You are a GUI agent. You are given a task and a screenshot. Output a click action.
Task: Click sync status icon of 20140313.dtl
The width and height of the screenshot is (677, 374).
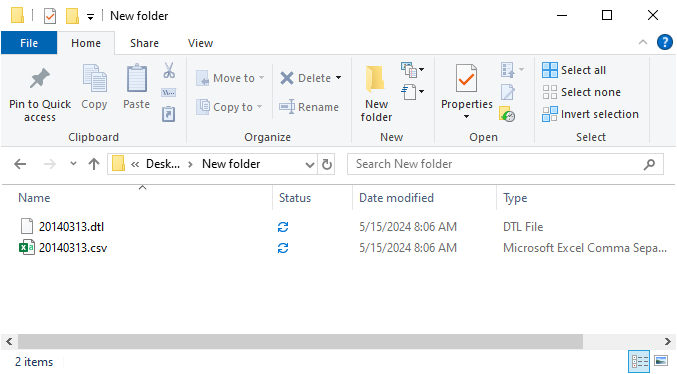(283, 227)
